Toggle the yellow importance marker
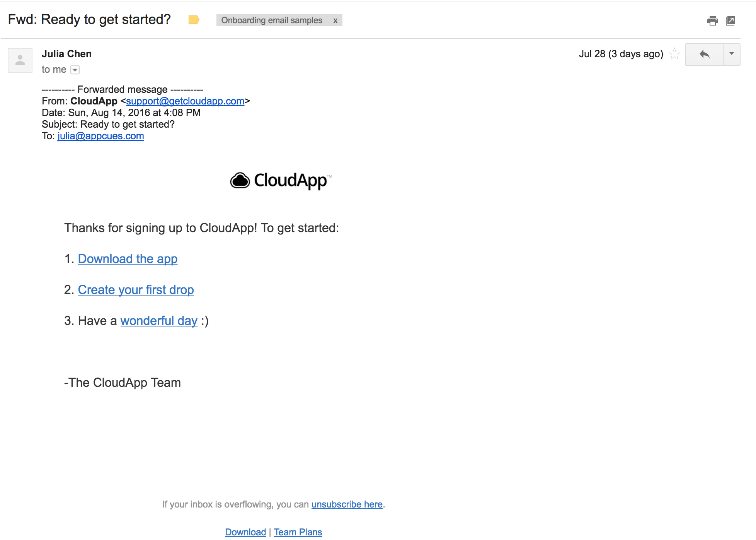The height and width of the screenshot is (540, 756). pyautogui.click(x=194, y=20)
